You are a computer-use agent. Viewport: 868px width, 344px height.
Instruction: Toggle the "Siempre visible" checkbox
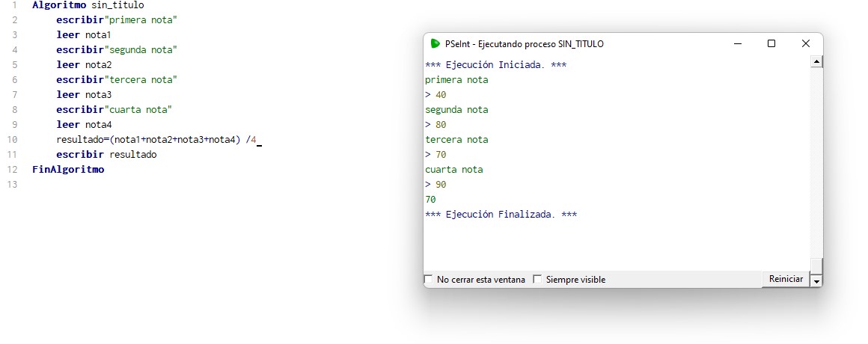click(537, 280)
